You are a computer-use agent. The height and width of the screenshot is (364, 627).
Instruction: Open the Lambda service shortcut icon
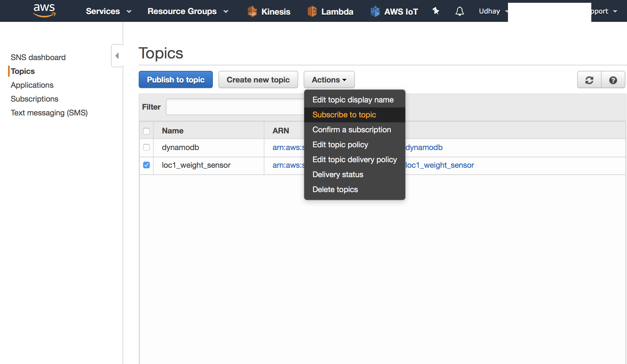click(312, 11)
